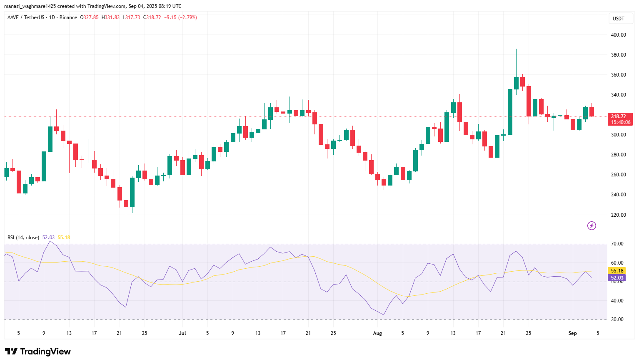Click the 1D interval label in legend
The image size is (639, 364).
tap(52, 17)
